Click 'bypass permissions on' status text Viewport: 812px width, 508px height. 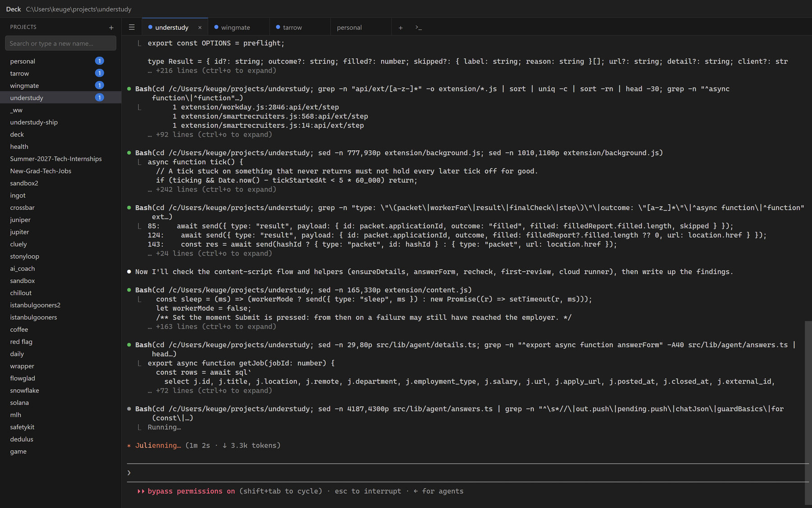pyautogui.click(x=191, y=491)
